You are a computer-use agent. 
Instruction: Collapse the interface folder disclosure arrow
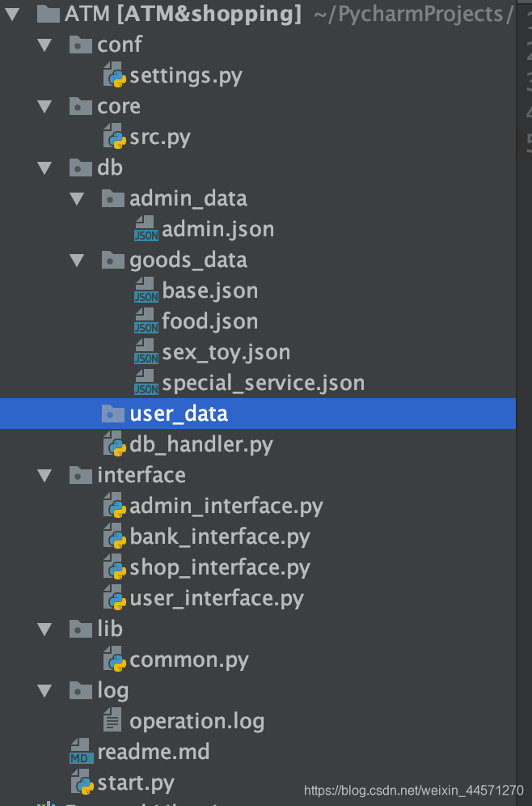click(44, 475)
